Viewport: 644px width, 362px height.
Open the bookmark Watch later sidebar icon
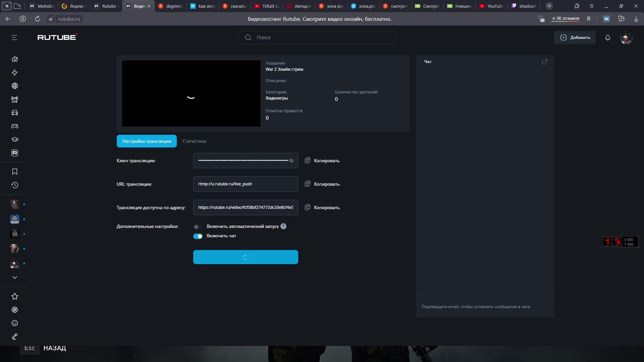14,172
